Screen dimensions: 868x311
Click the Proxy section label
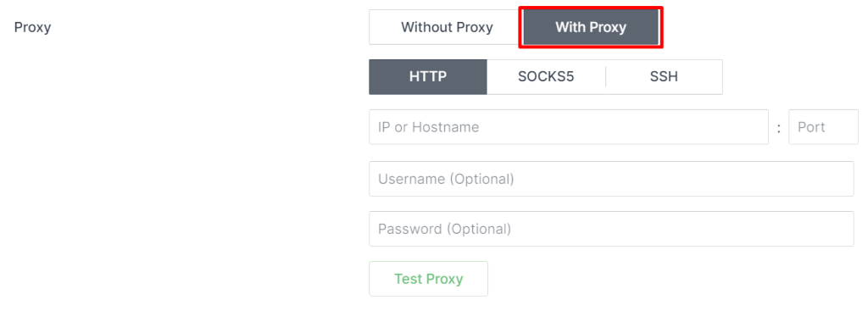pyautogui.click(x=32, y=27)
